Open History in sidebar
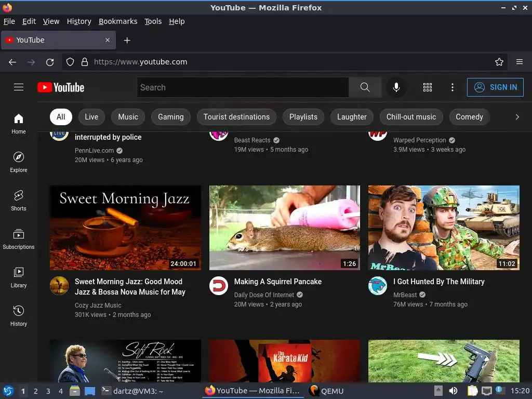The width and height of the screenshot is (532, 399). (x=19, y=316)
